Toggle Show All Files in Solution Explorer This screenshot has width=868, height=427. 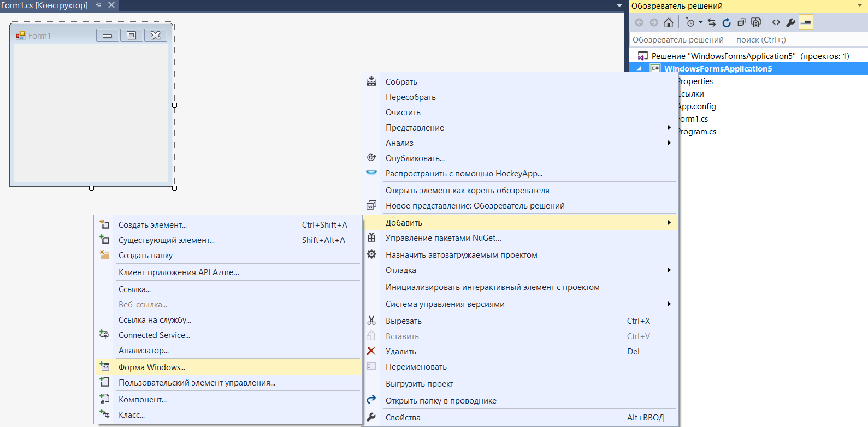tap(756, 22)
